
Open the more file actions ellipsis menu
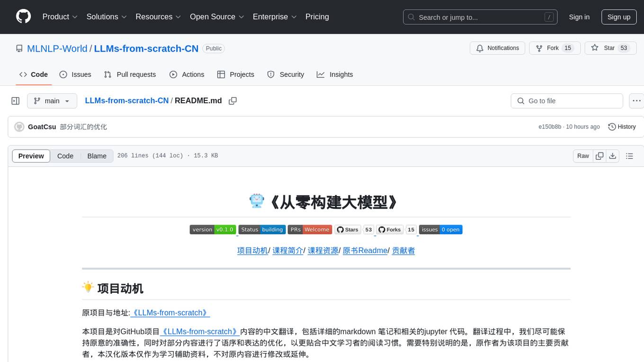(x=636, y=101)
